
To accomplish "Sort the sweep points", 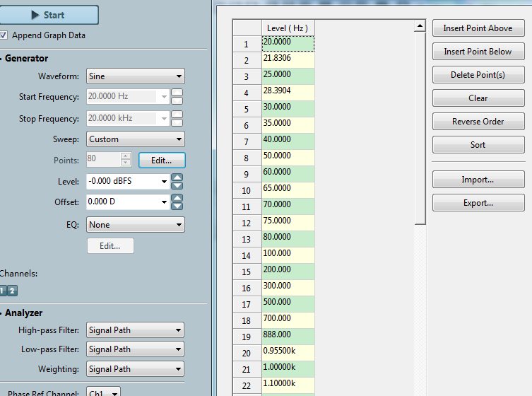I will point(478,145).
